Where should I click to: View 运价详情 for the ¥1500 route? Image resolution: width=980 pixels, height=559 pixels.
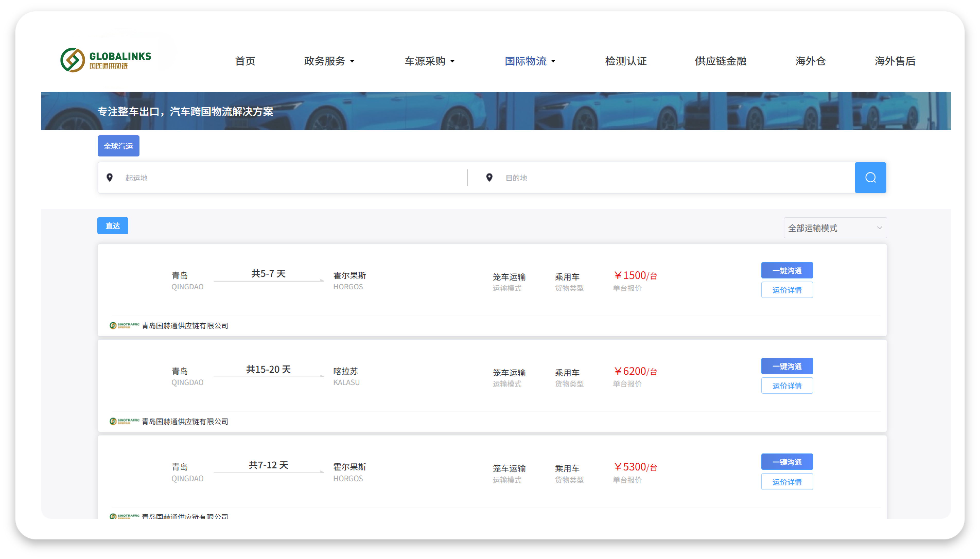[787, 290]
